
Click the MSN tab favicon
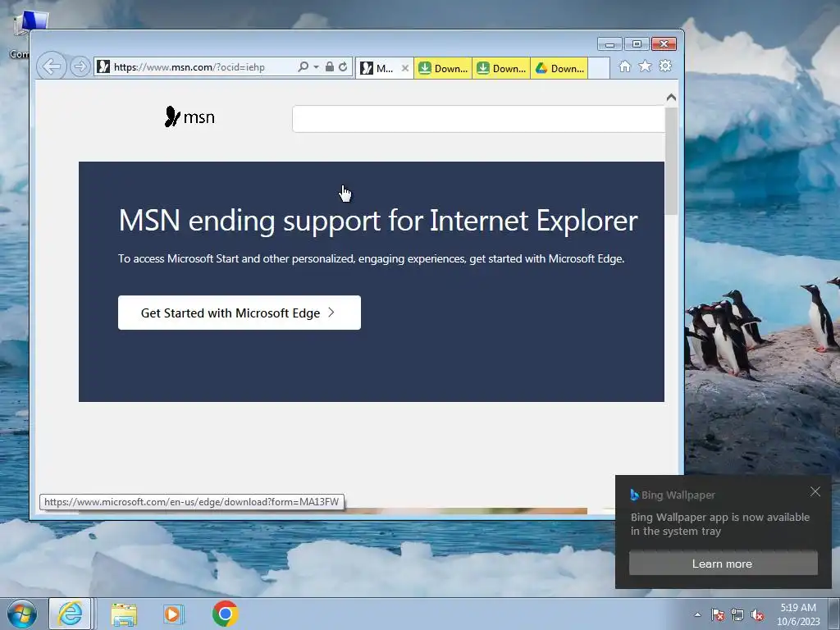coord(367,68)
